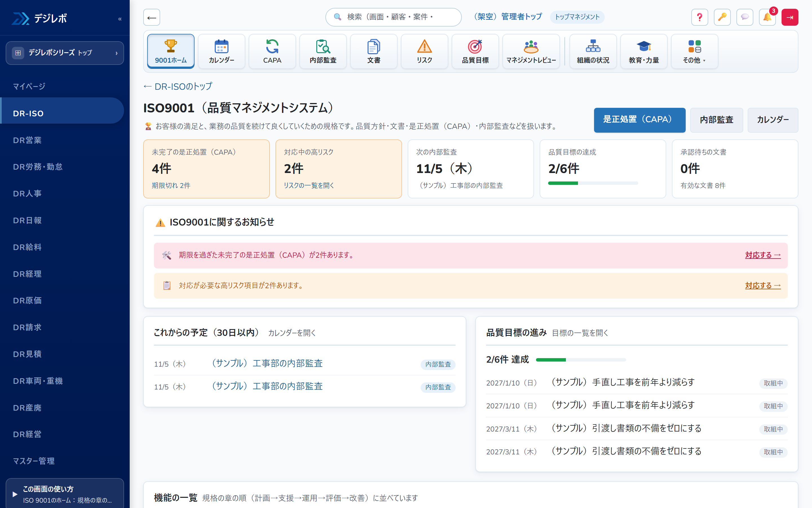Click the tools icon on CAPA alert
This screenshot has width=812, height=508.
pos(167,255)
